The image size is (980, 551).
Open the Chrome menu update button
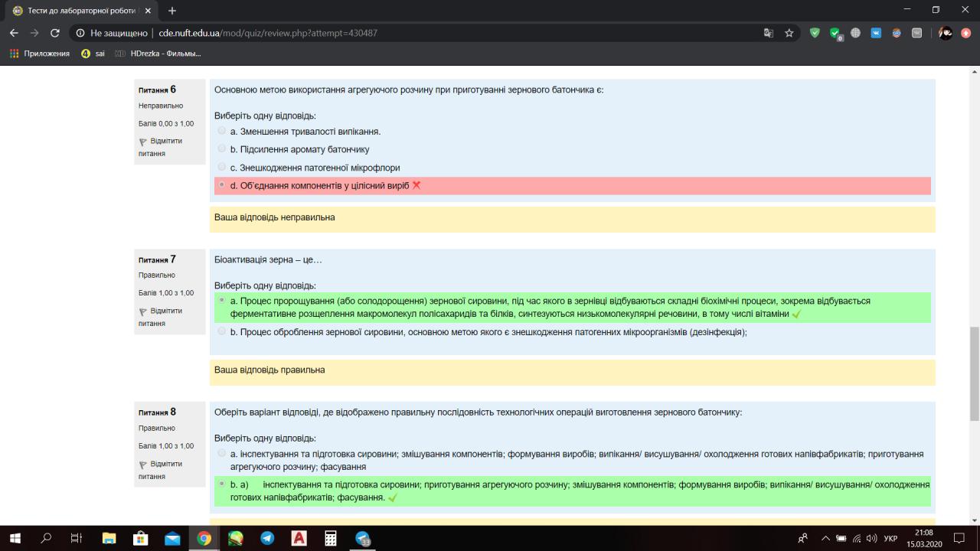[x=966, y=33]
